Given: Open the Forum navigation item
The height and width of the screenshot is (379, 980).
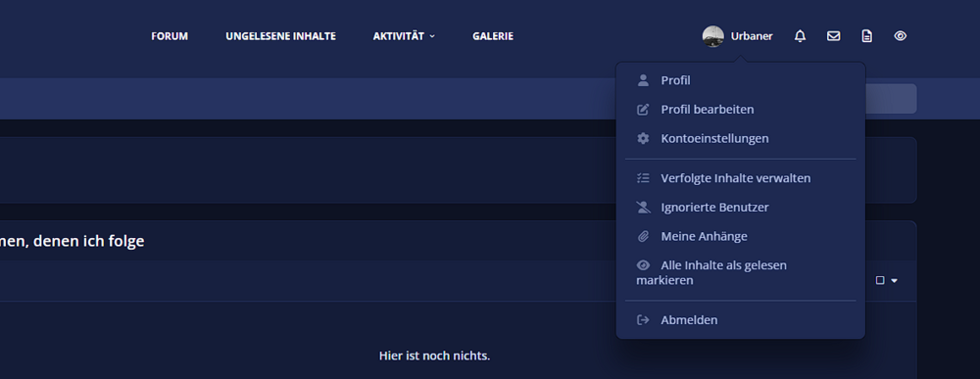Looking at the screenshot, I should point(170,36).
